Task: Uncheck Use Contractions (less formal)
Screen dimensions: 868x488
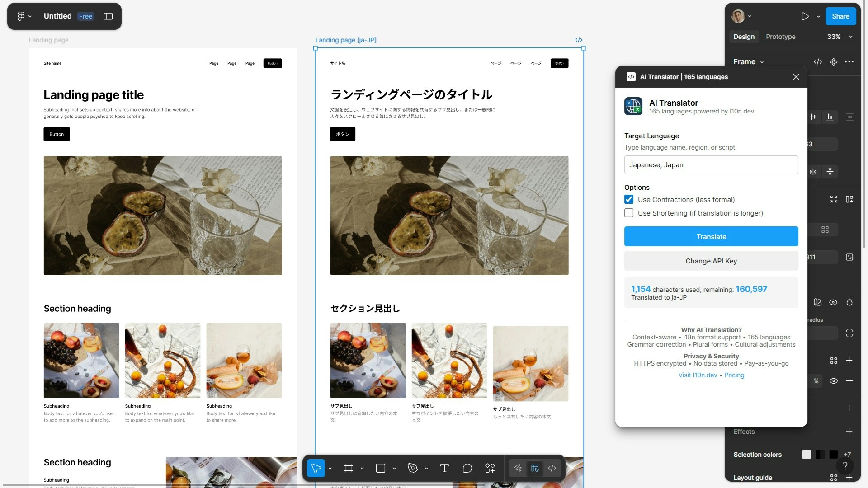Action: (x=629, y=199)
